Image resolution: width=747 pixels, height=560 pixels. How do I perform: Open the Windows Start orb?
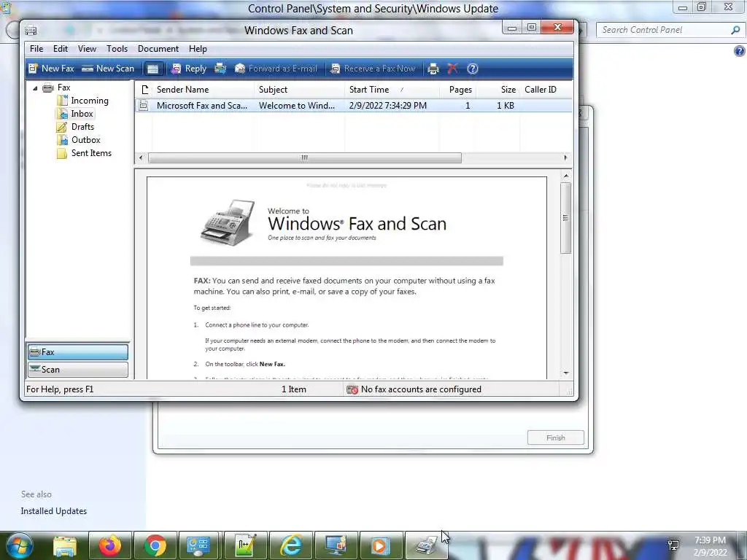[20, 545]
